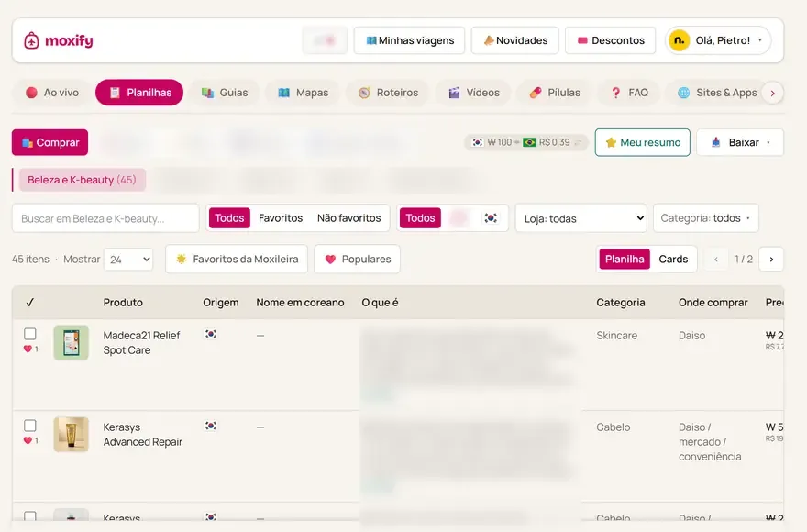Open Sites & Apps tab
The image size is (807, 532).
pos(717,93)
